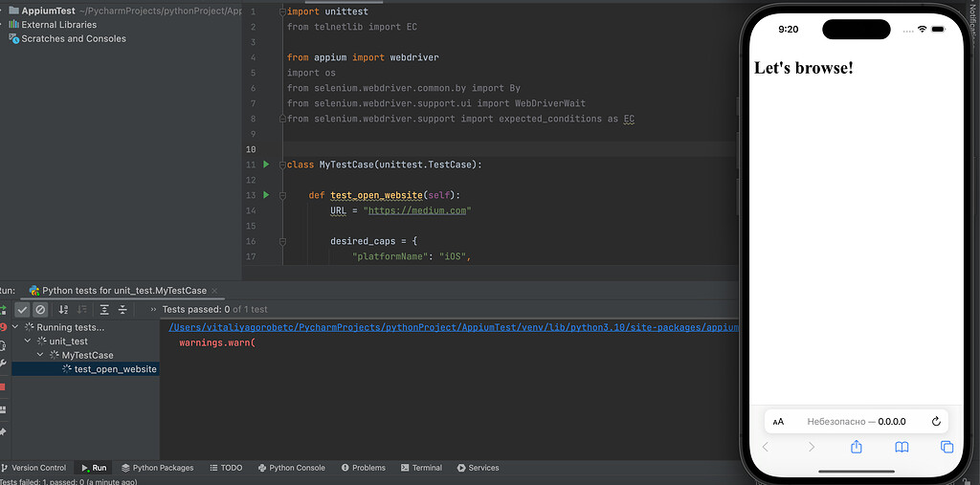This screenshot has height=485, width=980.
Task: Click the red stop button in Run panel
Action: click(3, 386)
